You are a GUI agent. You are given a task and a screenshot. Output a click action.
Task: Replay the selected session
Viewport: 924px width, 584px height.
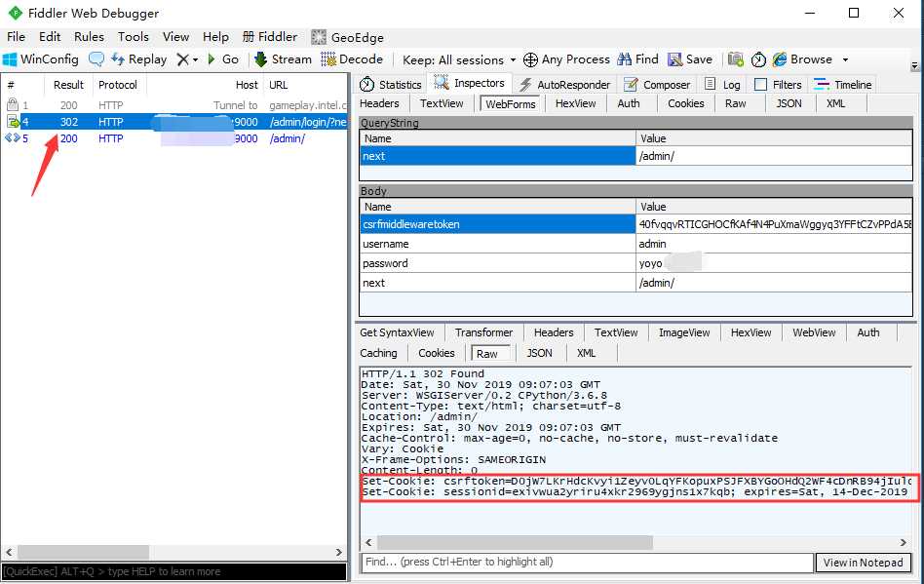137,59
